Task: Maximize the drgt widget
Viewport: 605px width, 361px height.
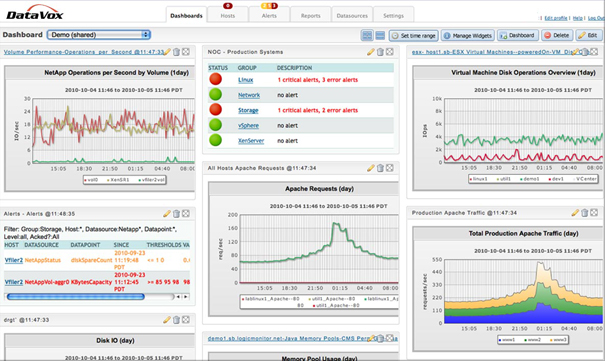Action: pyautogui.click(x=186, y=319)
